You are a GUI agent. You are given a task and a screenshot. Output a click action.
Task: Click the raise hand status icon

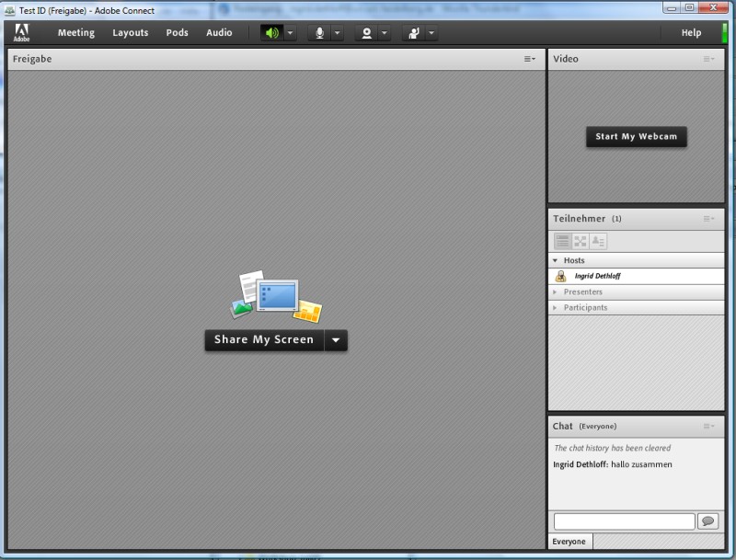coord(414,33)
